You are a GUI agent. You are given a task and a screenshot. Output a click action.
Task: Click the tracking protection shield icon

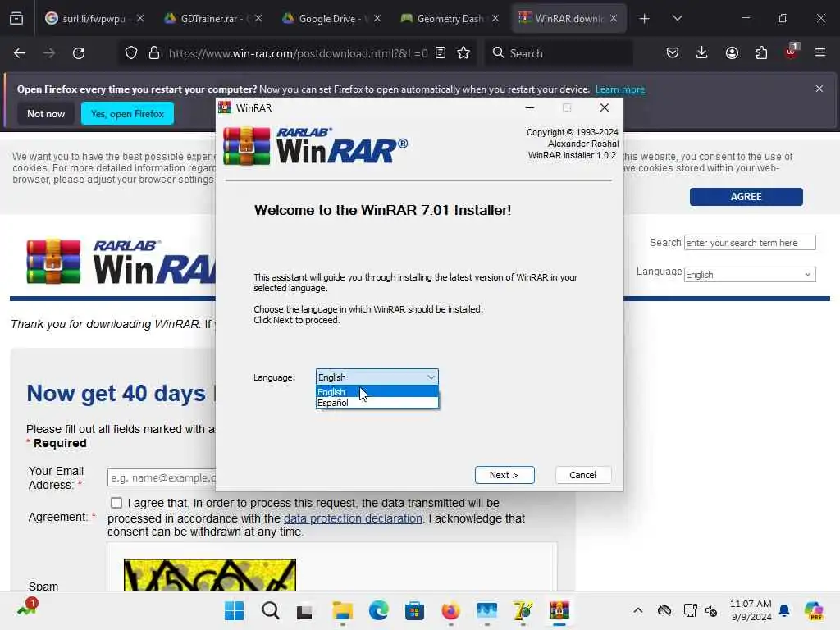tap(130, 53)
